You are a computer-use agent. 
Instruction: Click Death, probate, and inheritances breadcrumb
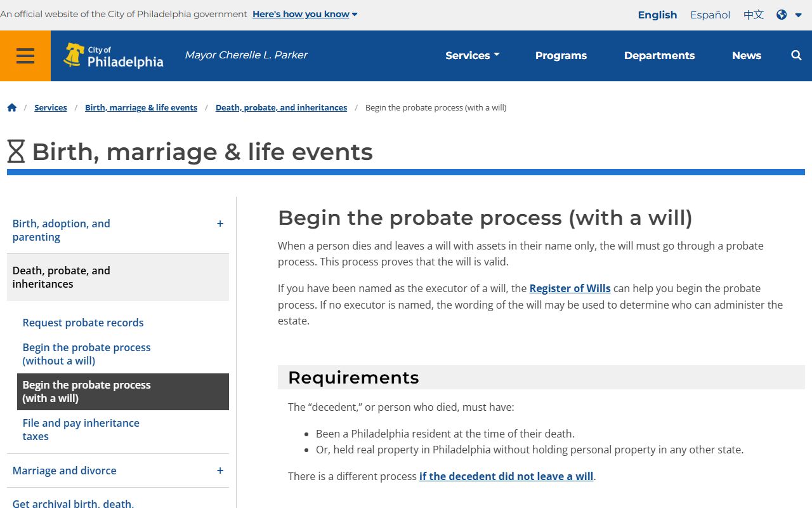[x=281, y=107]
